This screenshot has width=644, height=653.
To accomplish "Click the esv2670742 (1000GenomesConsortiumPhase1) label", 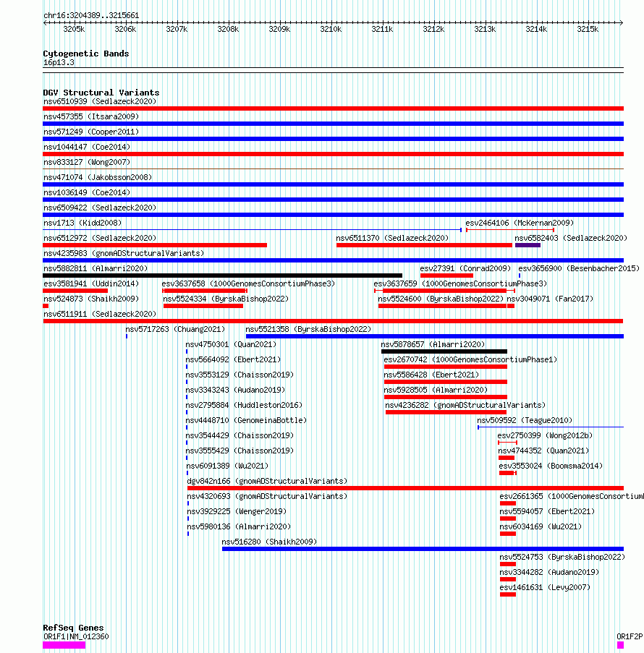I will pos(470,360).
